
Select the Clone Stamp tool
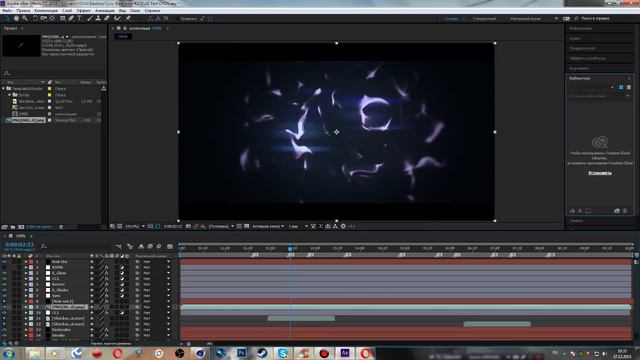(x=98, y=18)
